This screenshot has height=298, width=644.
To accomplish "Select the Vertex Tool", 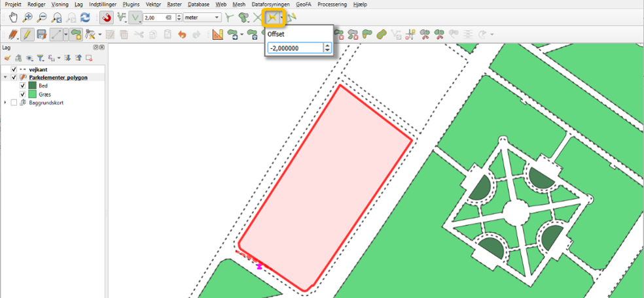I will point(91,35).
